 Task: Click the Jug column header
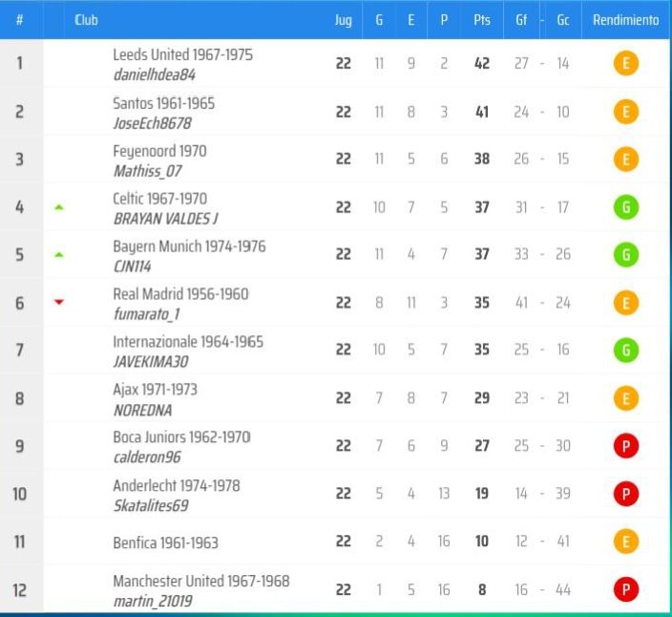click(x=344, y=20)
